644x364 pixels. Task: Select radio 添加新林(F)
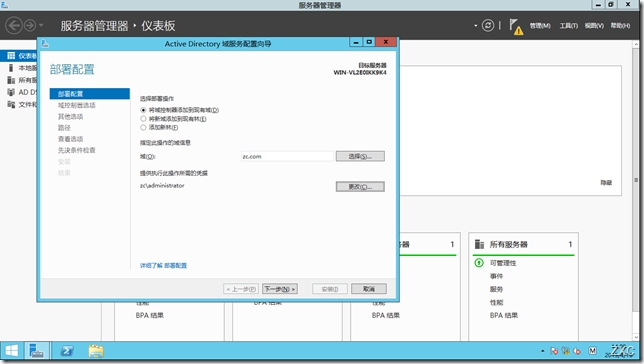point(143,127)
